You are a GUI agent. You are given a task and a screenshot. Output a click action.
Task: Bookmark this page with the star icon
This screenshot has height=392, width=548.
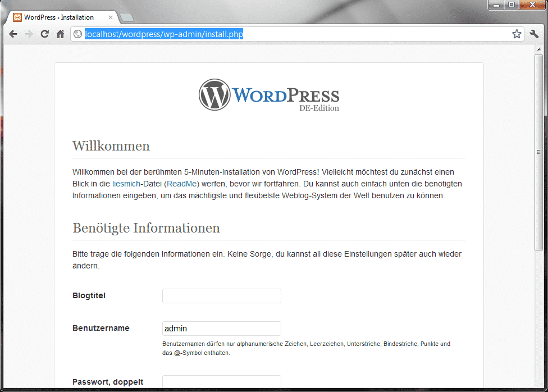click(x=517, y=34)
